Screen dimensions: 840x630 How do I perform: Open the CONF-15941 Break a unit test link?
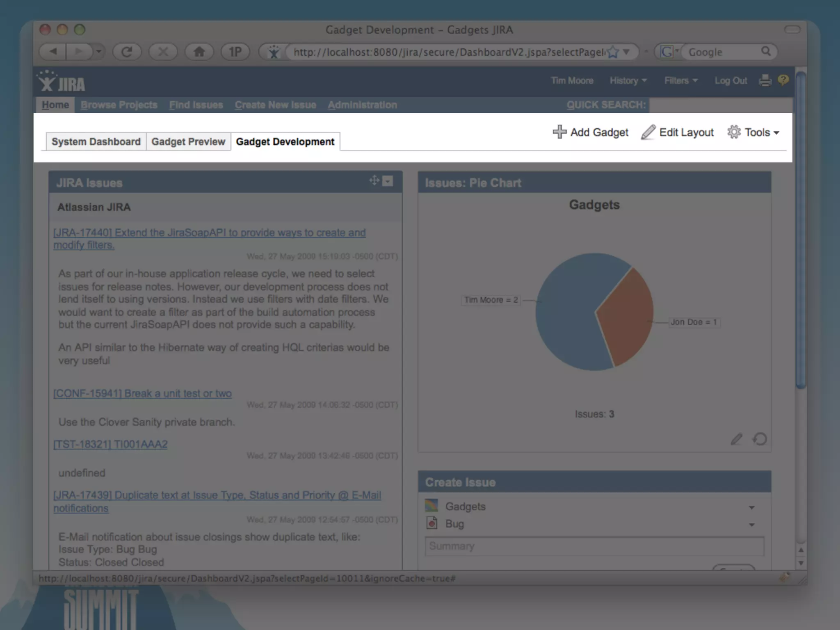142,393
